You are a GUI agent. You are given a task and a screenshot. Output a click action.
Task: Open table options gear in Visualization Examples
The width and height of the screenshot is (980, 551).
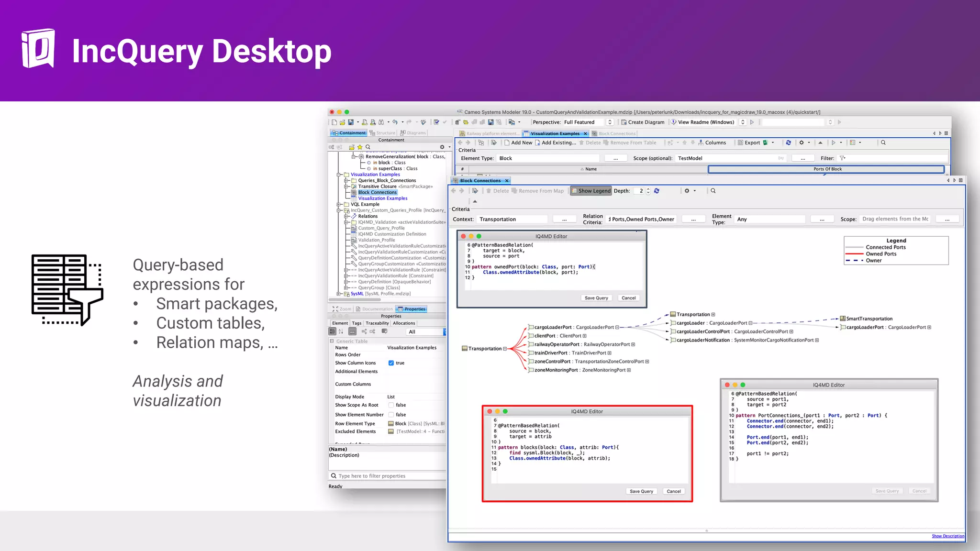(802, 143)
